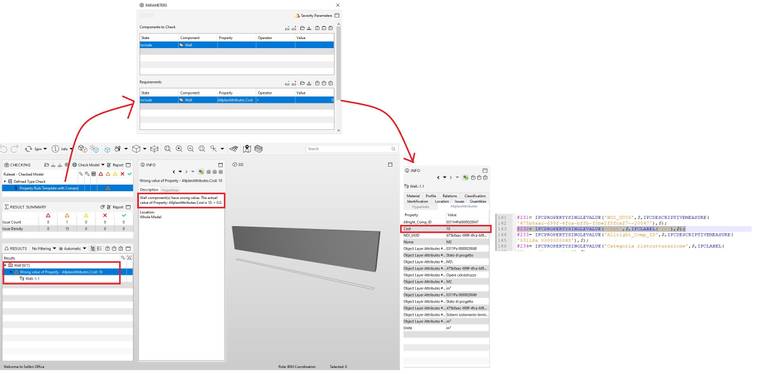Switch to the Hyperlinks tab in issue Info panel
This screenshot has height=374, width=760.
[170, 189]
